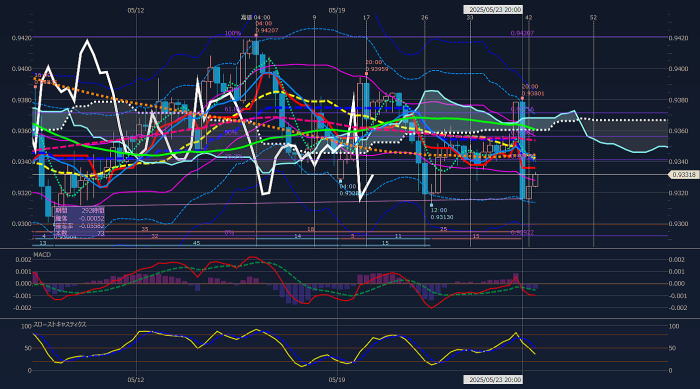Click 0 on the stochastics right axis
The height and width of the screenshot is (389, 700).
(x=670, y=370)
